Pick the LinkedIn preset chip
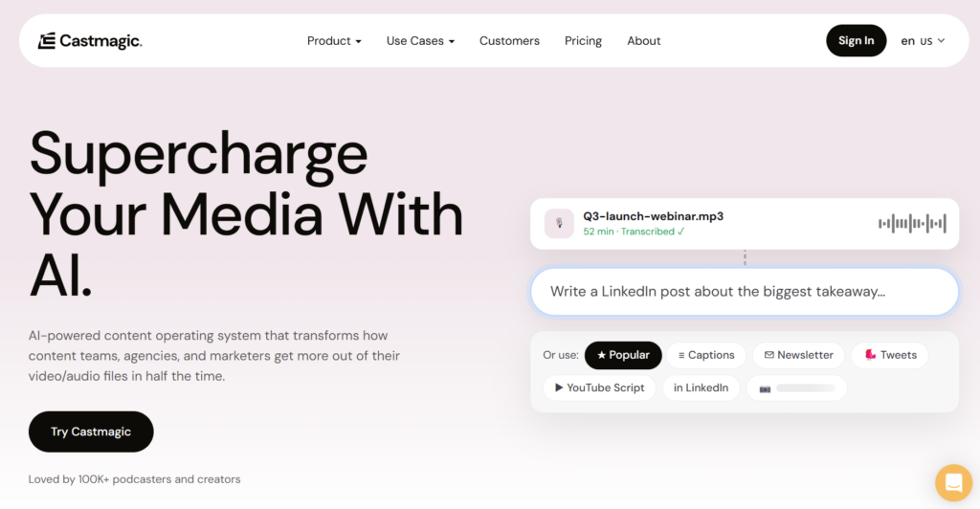Screen dimensions: 980x509 click(701, 387)
